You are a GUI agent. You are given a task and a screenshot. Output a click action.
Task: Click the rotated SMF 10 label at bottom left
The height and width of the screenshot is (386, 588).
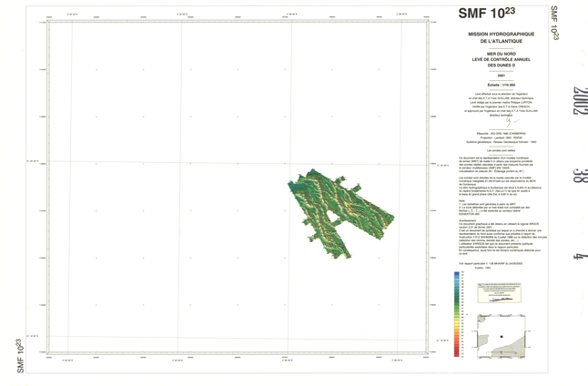pos(18,355)
